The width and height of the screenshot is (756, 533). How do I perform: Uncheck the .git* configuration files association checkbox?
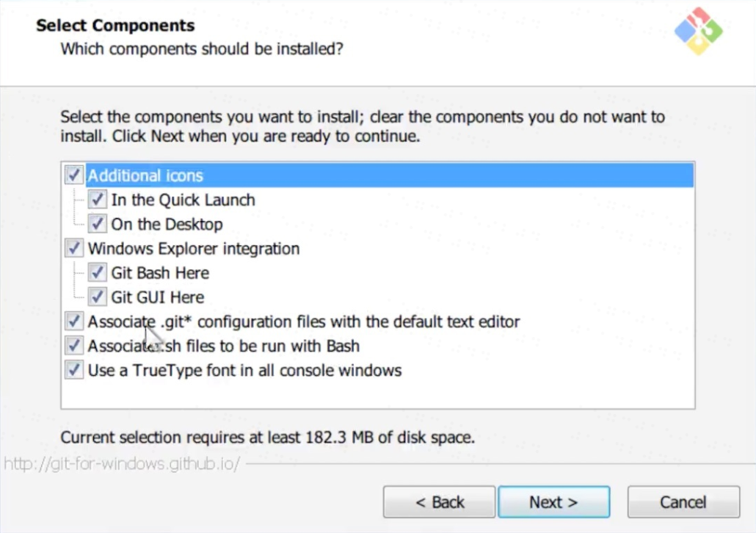[73, 322]
